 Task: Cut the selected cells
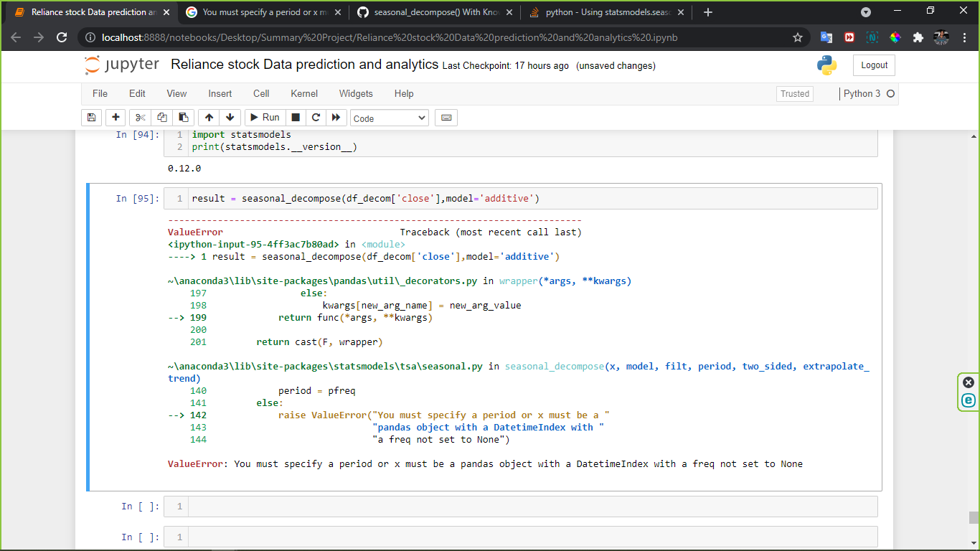pyautogui.click(x=139, y=117)
